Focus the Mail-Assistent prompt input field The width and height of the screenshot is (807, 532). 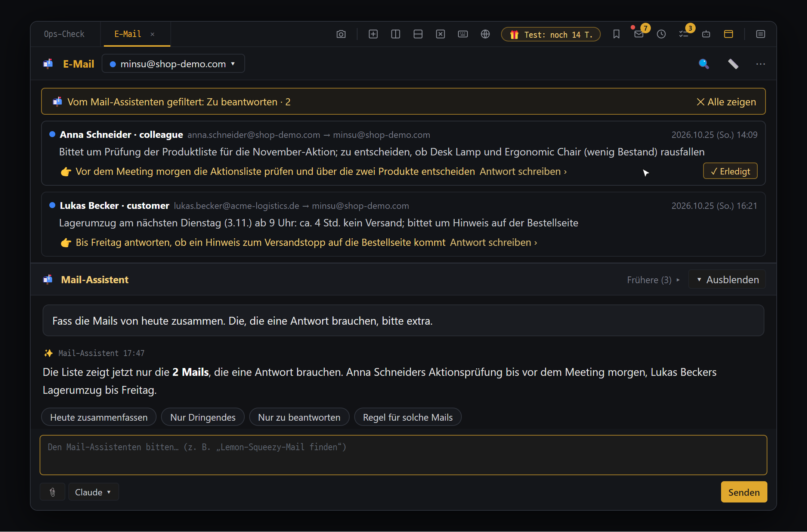tap(403, 455)
